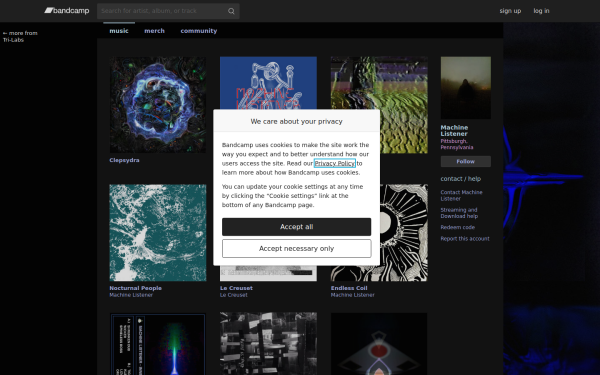Click the contact / help heading
Screen dimensions: 600x375
(x=461, y=179)
